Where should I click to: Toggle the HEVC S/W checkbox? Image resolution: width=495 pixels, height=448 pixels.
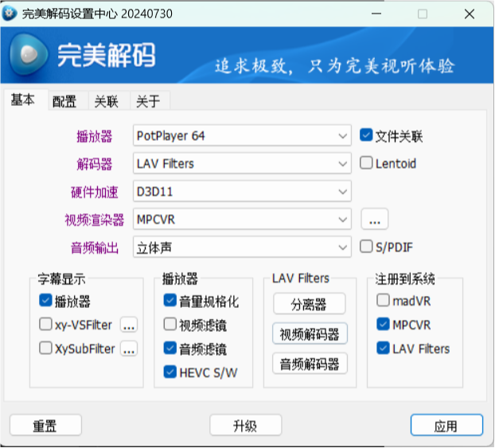tap(170, 372)
